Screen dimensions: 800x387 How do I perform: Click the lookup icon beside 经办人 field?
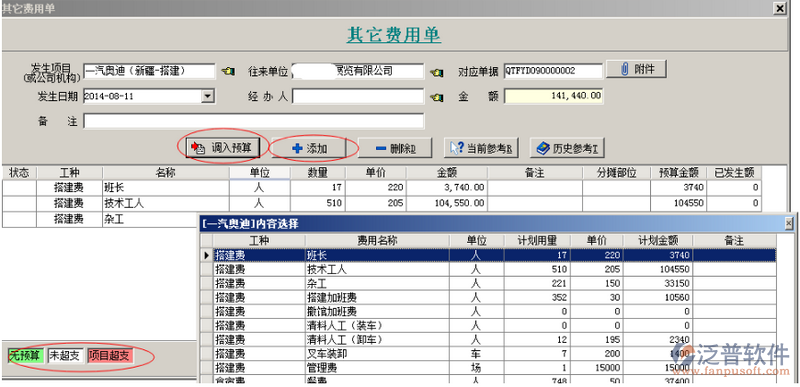436,96
